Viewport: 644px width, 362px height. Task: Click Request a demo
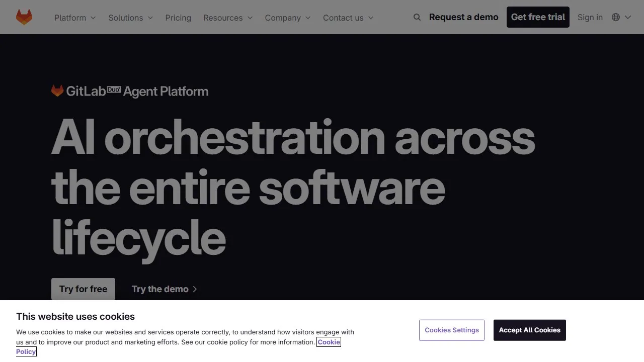(464, 17)
